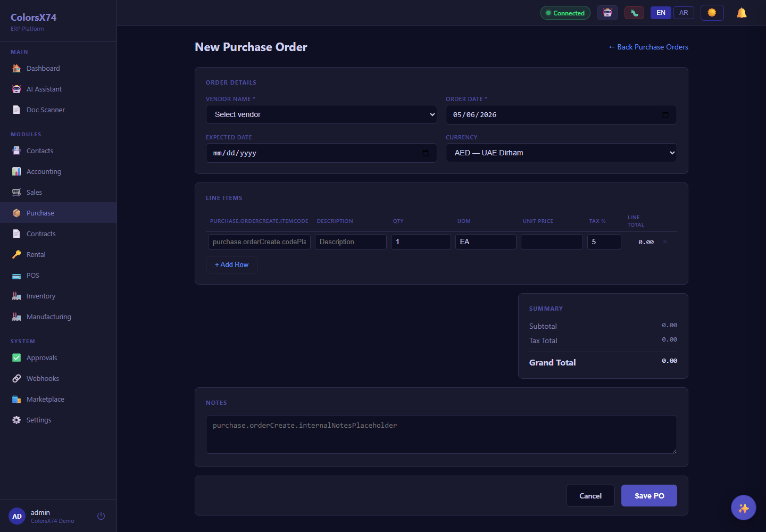The image size is (766, 532).
Task: Click the Notes text area
Action: click(442, 434)
